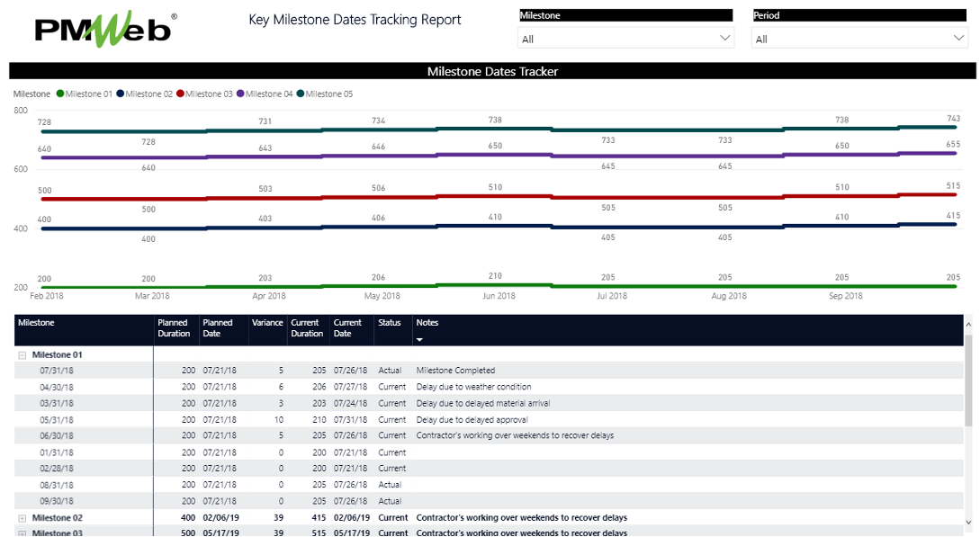Select Milestone 01 green legend dot
Screen dimensions: 980x537
point(60,94)
